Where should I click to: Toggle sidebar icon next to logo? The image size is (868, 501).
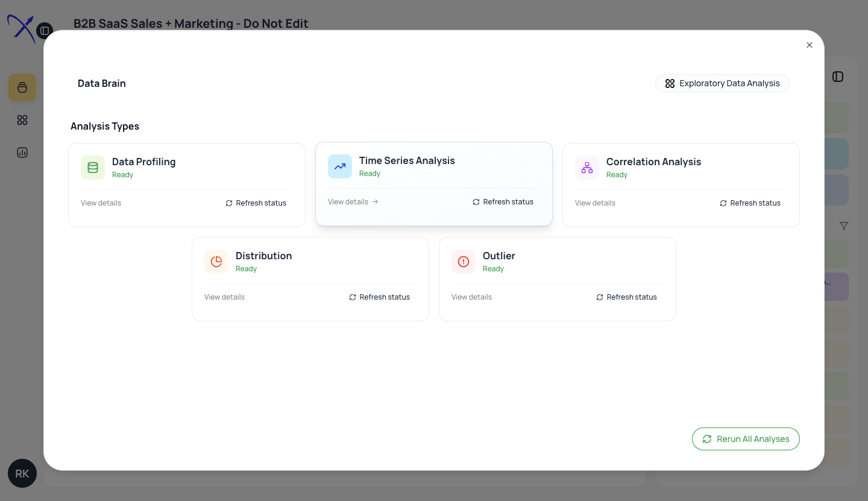point(45,31)
